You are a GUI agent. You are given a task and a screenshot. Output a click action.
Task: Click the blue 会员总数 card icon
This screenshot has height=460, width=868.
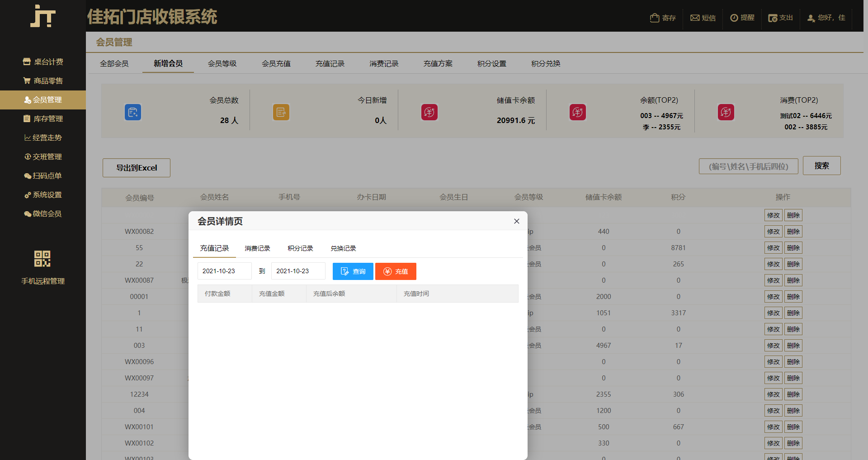(x=133, y=112)
